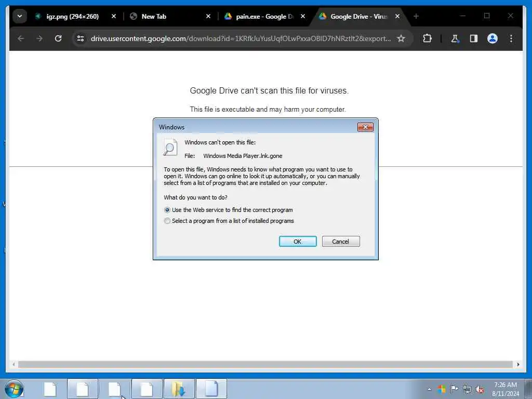
Task: Open the Extensions puzzle icon
Action: [427, 38]
